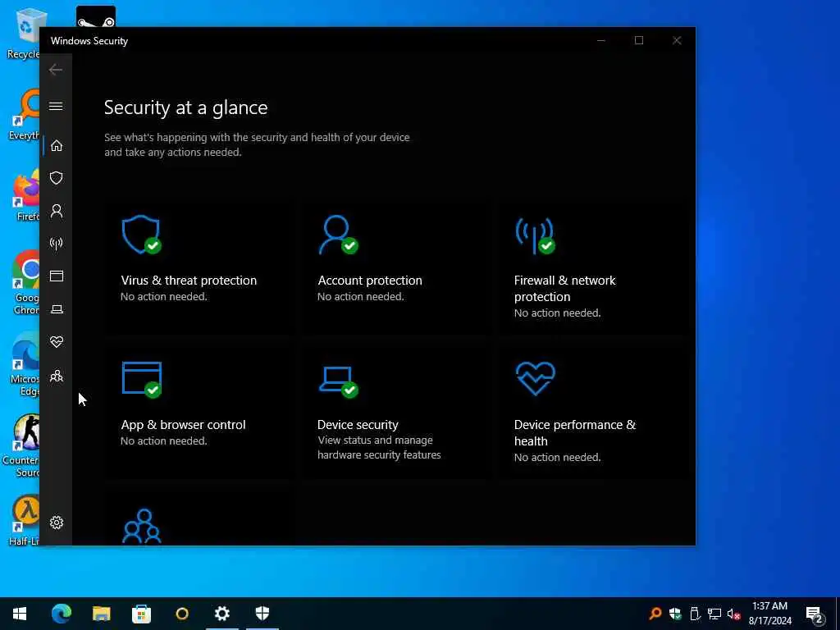This screenshot has height=630, width=840.
Task: Open Family options sidebar icon
Action: tap(57, 376)
